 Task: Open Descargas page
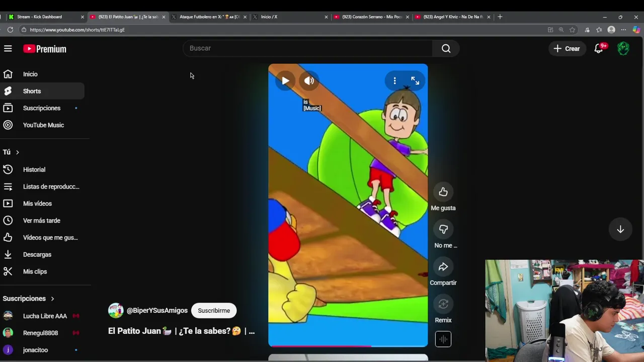point(42,254)
